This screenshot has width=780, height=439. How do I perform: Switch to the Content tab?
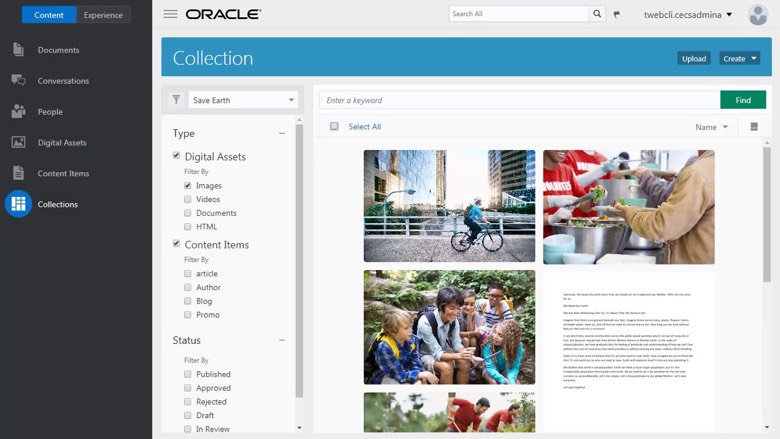(x=49, y=15)
